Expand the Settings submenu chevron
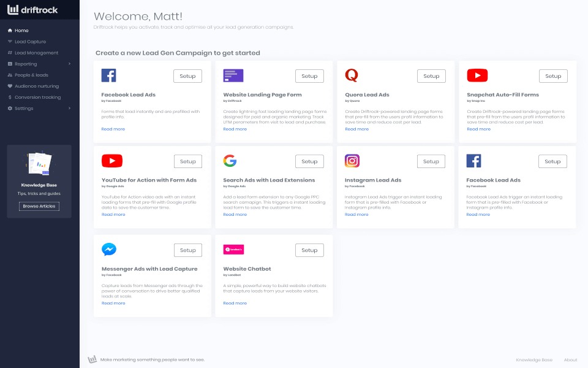This screenshot has height=368, width=588. point(70,108)
